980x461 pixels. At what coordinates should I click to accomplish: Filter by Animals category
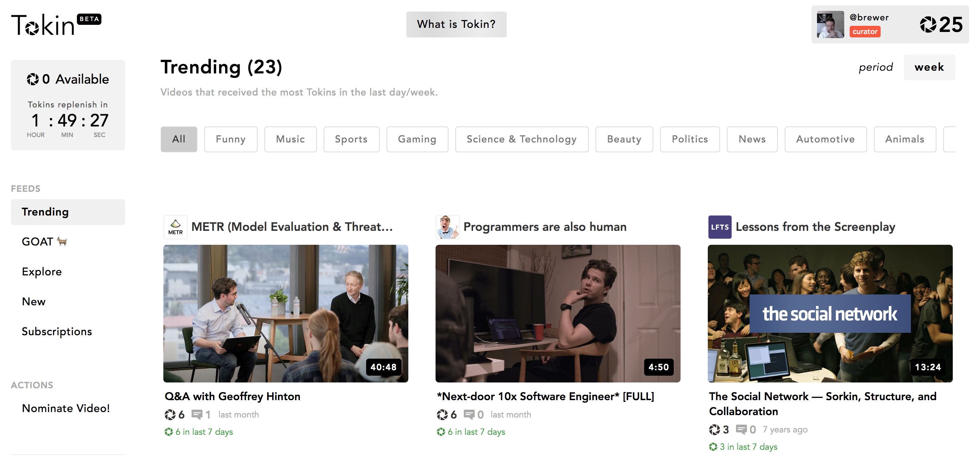point(905,139)
